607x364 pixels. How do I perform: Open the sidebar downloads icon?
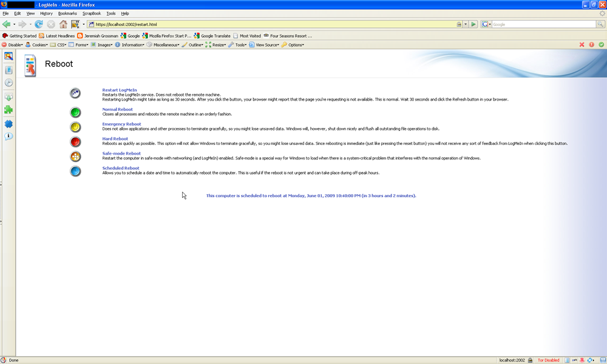click(8, 96)
